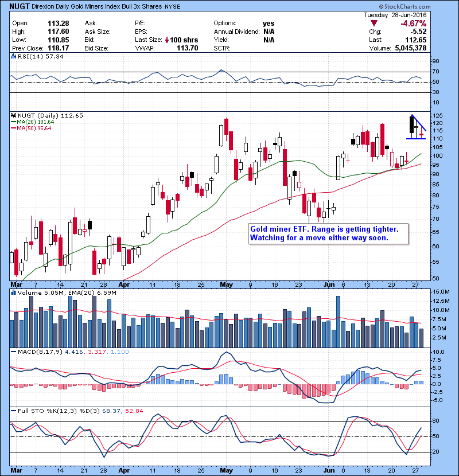Click the Last Size '100 shrs' value
This screenshot has width=459, height=476.
[184, 40]
